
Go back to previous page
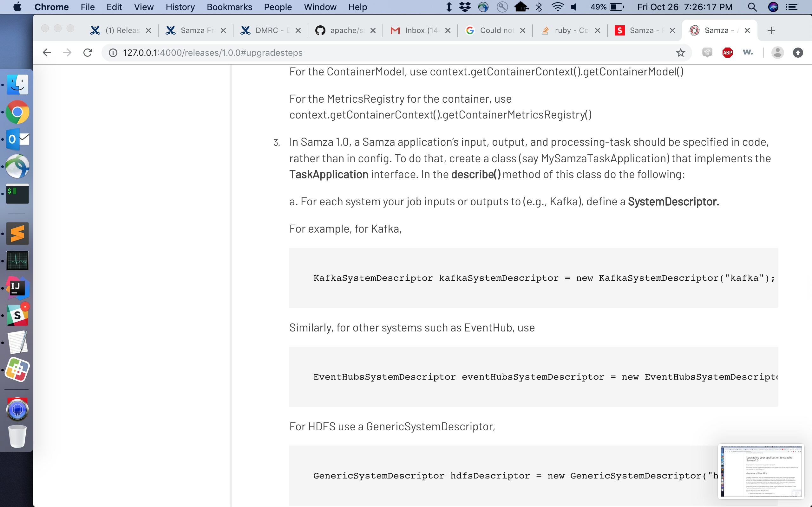point(47,53)
